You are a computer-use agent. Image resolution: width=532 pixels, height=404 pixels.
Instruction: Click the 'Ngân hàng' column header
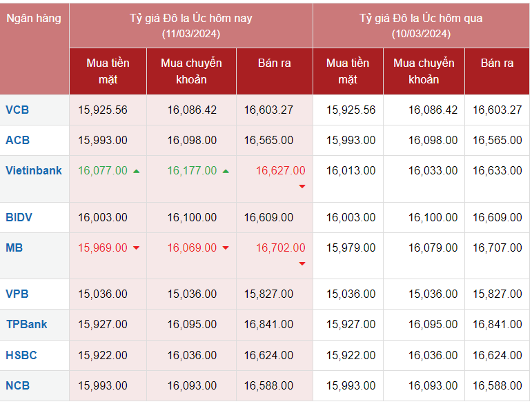[34, 19]
